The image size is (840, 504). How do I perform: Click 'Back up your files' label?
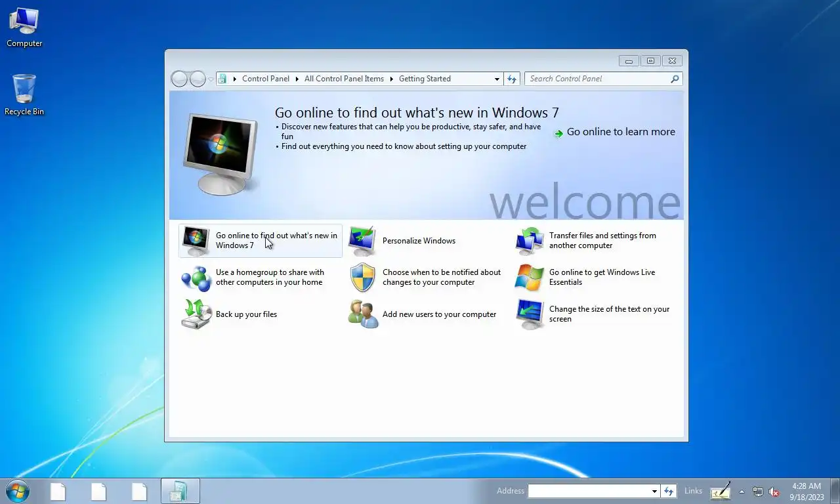point(246,314)
